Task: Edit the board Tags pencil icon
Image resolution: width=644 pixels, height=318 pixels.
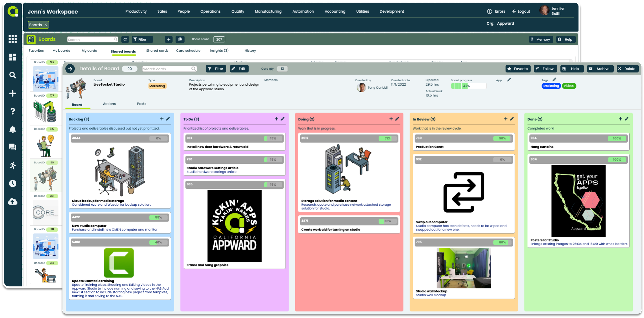Action: click(555, 80)
